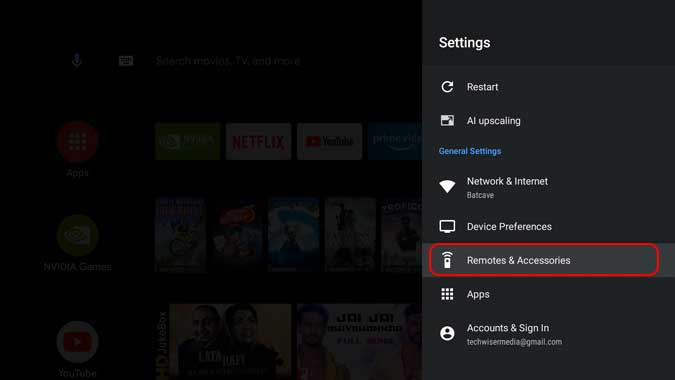This screenshot has height=380, width=675.
Task: Select the Batcave network name
Action: 480,195
